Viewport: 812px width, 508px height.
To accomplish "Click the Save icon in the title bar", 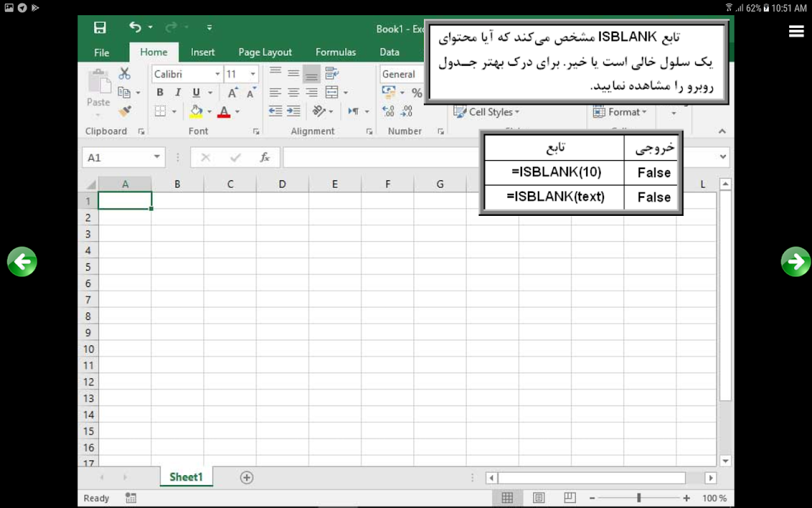I will 100,27.
